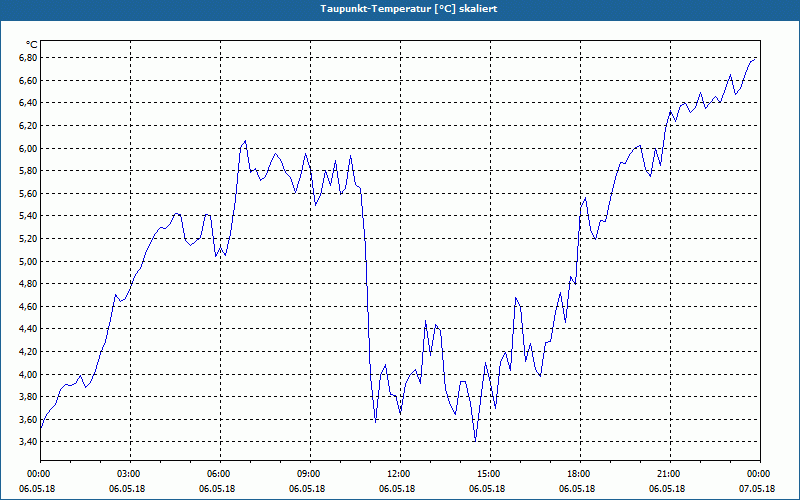Click the 4,00 y-axis value
This screenshot has height=500, width=800.
29,374
